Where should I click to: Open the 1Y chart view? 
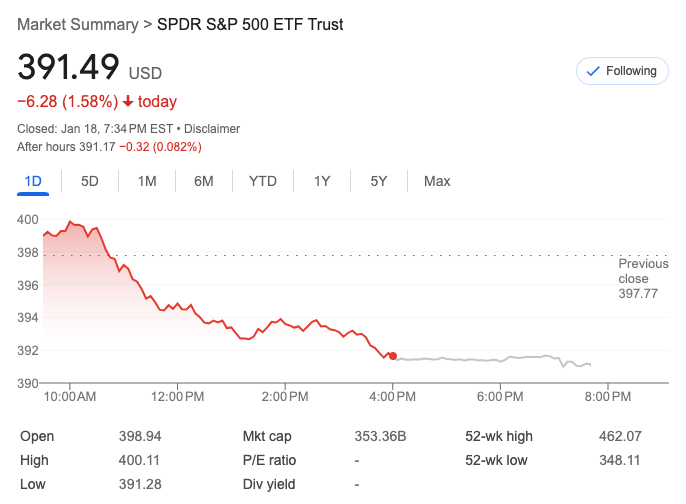pyautogui.click(x=322, y=181)
